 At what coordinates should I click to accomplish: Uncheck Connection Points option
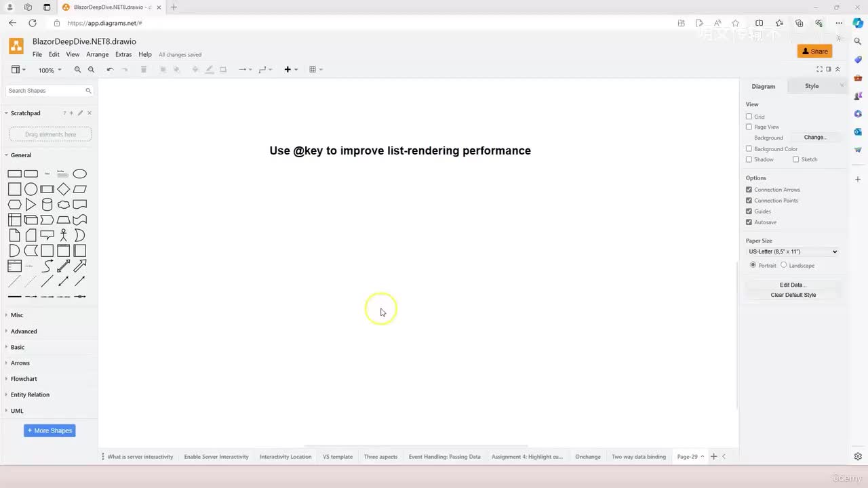(749, 201)
